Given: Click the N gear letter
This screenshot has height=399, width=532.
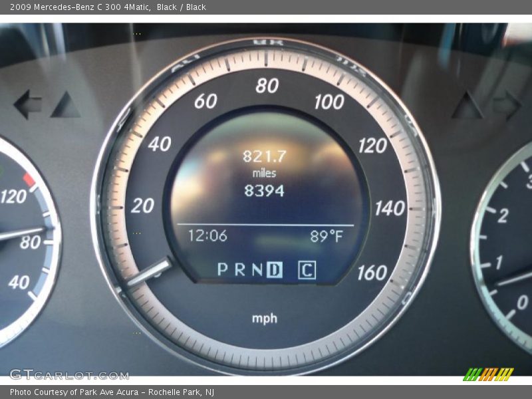Looking at the screenshot, I should (257, 270).
